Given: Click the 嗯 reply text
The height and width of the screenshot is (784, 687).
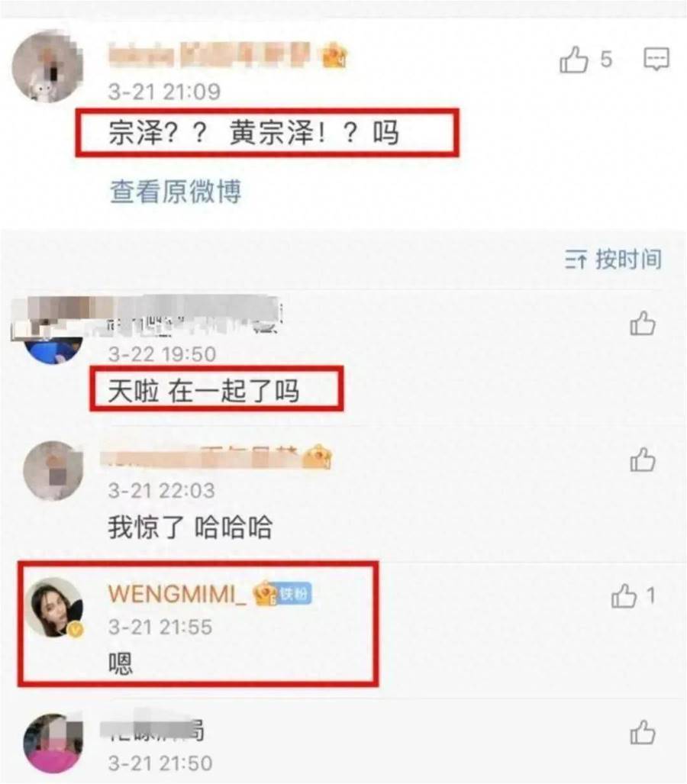Looking at the screenshot, I should point(121,663).
